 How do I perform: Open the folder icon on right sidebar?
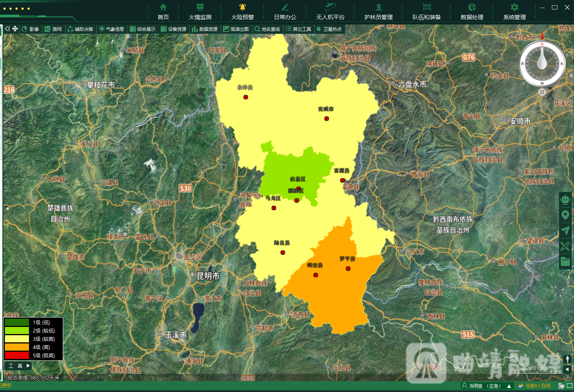pyautogui.click(x=565, y=261)
